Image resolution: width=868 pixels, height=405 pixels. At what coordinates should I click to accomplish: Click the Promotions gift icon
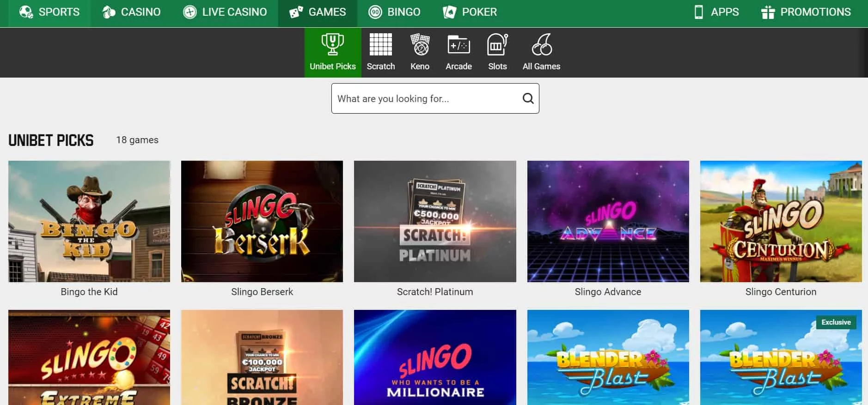tap(768, 12)
